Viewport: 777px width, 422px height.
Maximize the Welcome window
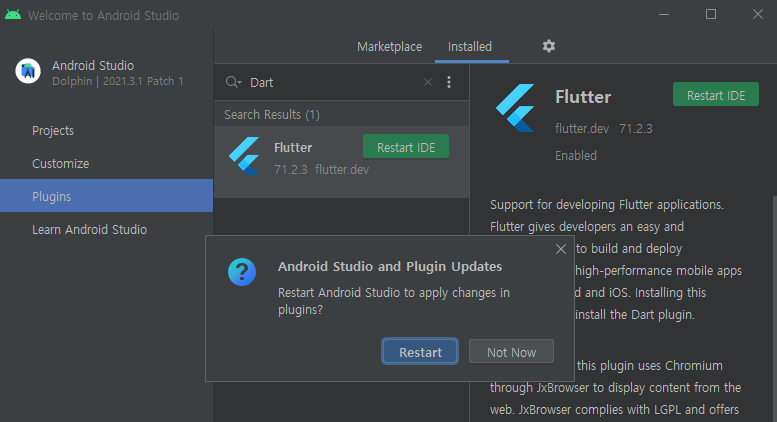711,14
